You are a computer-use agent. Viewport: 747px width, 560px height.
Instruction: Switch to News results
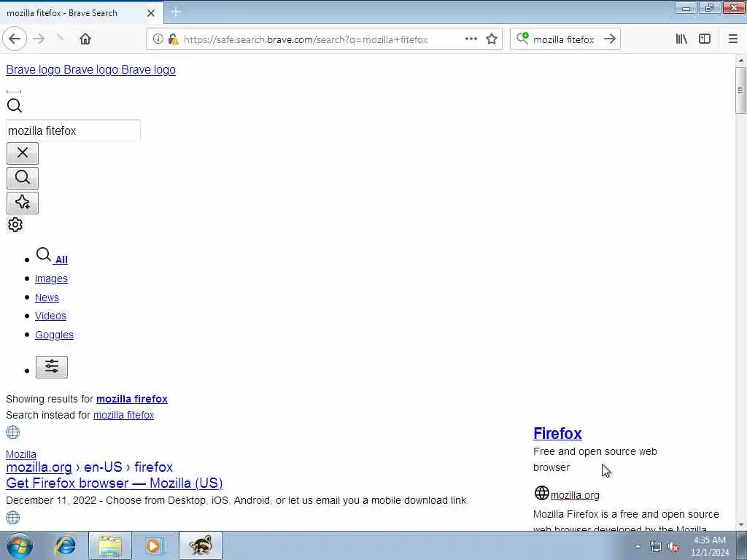[47, 297]
